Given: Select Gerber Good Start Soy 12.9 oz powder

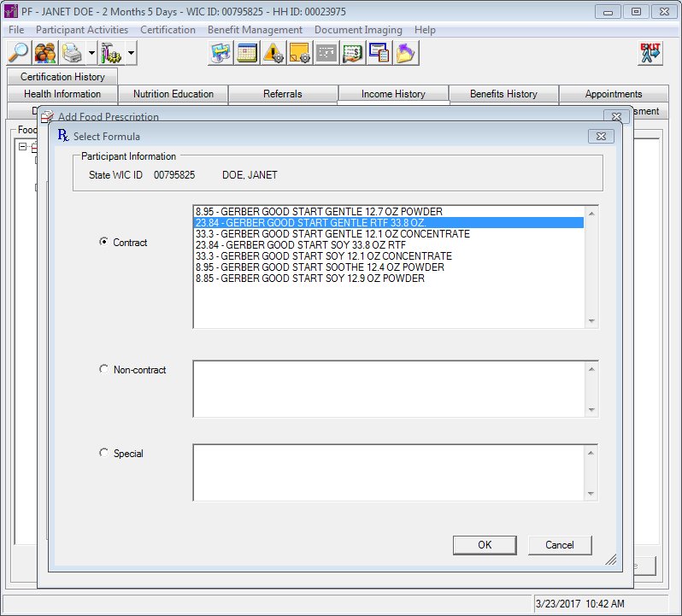Looking at the screenshot, I should click(x=389, y=279).
